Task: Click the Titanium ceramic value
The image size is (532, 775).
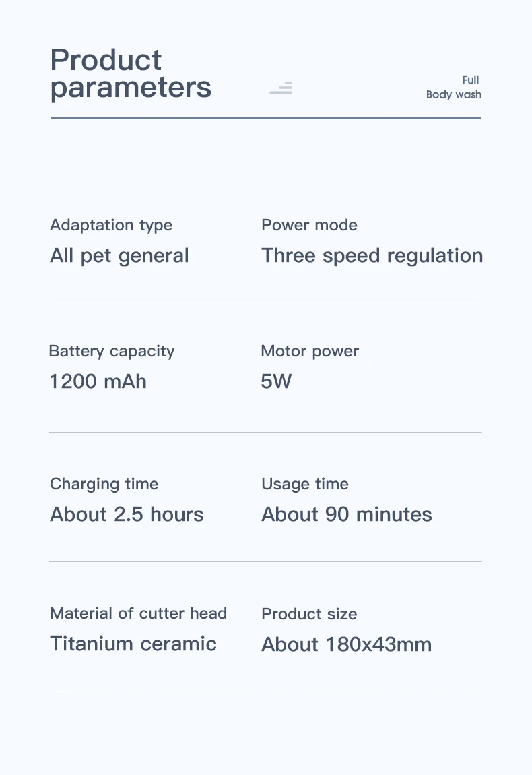Action: pos(133,644)
